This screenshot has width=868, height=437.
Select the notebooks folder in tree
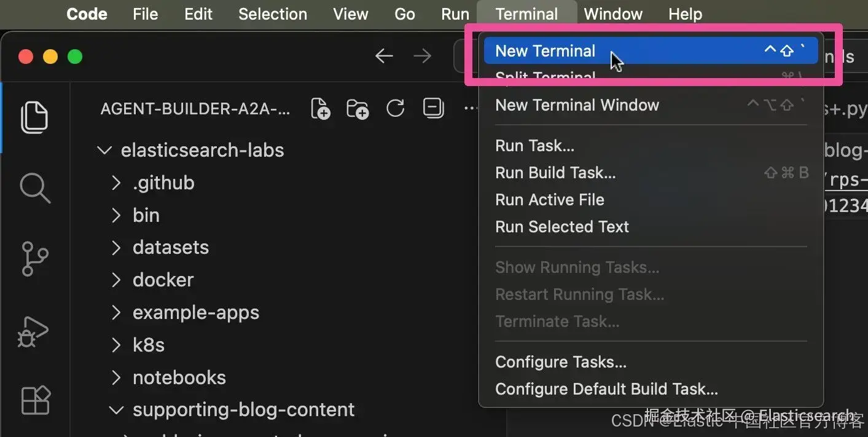coord(179,377)
